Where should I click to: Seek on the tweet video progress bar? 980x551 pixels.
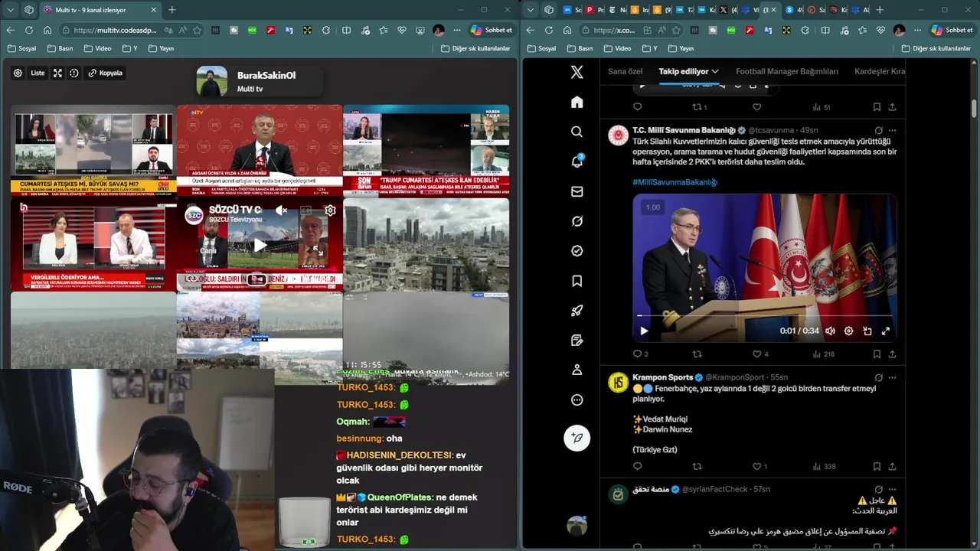[x=764, y=315]
